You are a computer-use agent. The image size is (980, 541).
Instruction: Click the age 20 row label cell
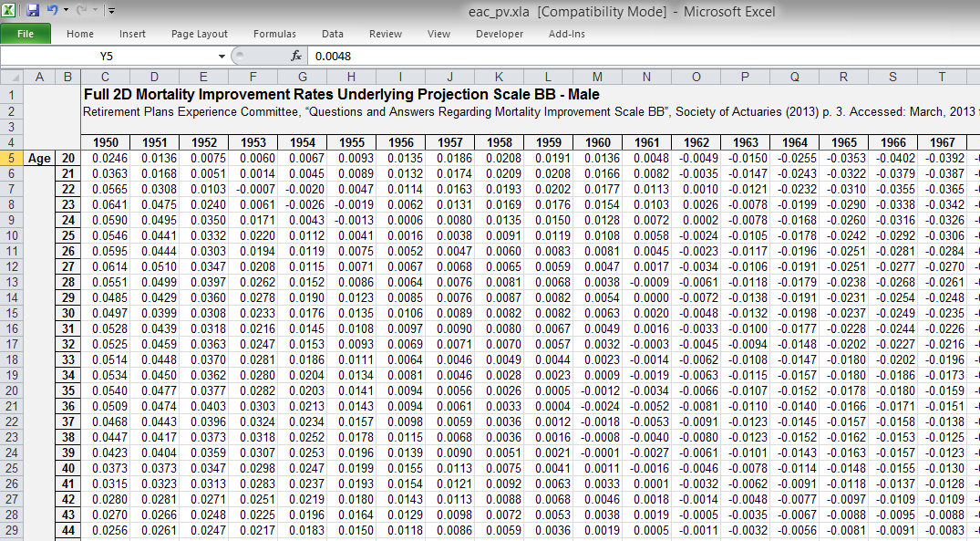click(67, 158)
